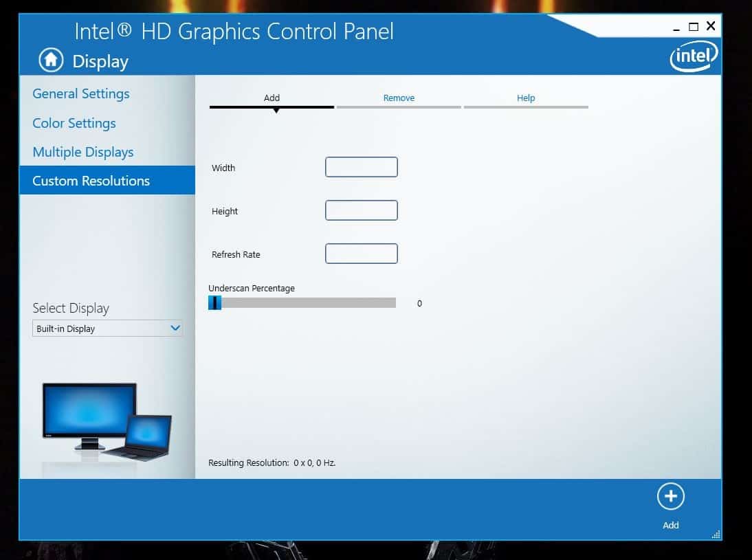Click inside the Height input field
This screenshot has height=560, width=752.
coord(361,210)
